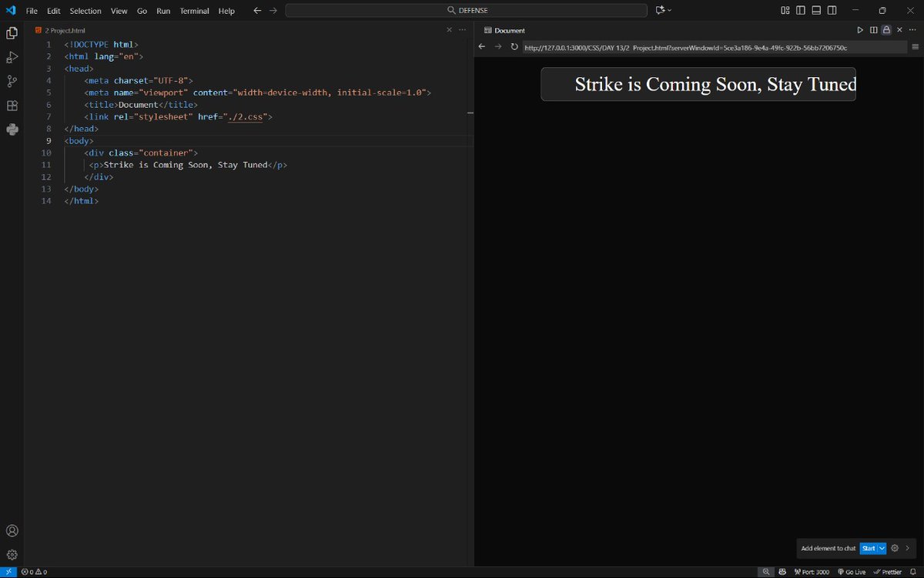Toggle the secondary side bar
The width and height of the screenshot is (924, 578).
click(x=832, y=10)
